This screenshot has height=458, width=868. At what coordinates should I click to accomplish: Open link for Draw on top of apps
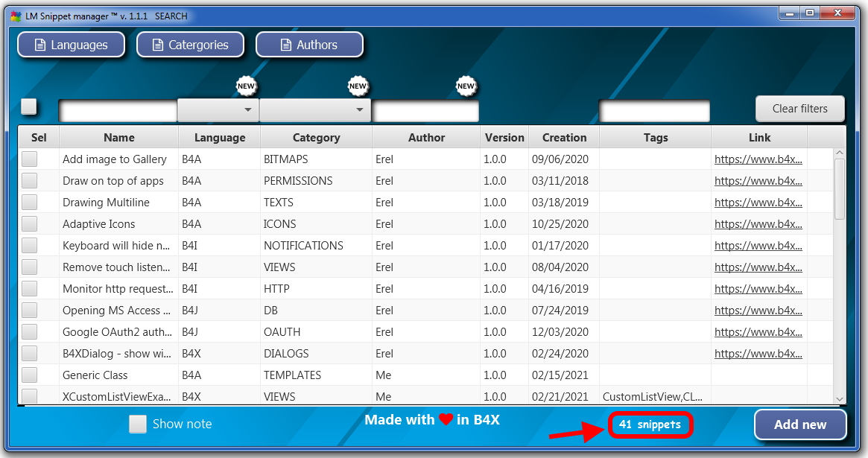[758, 181]
